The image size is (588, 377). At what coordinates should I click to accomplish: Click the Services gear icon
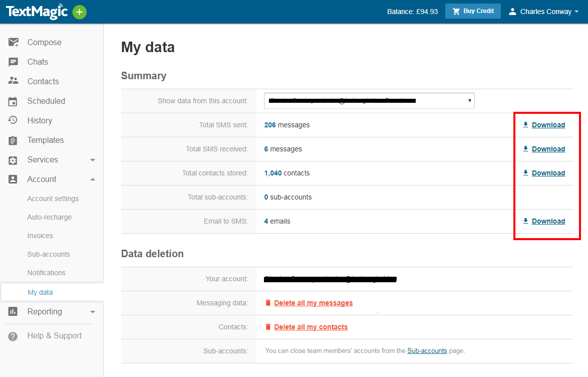[x=13, y=160]
